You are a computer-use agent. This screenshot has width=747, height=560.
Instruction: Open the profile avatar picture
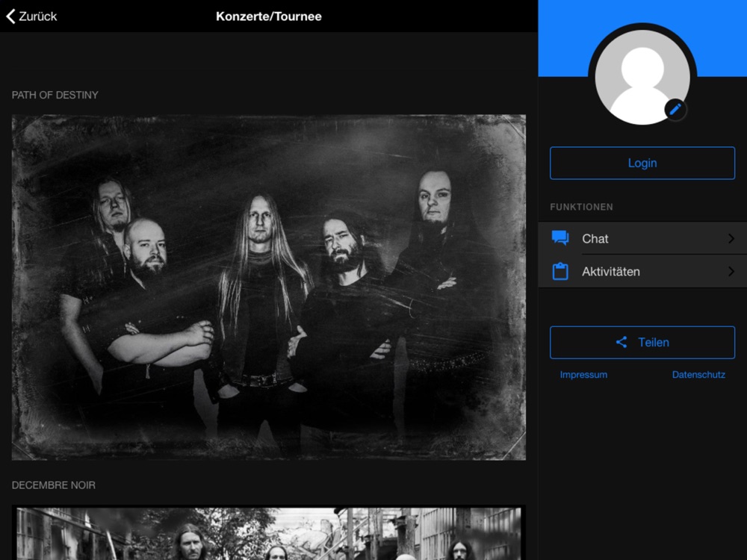(642, 77)
